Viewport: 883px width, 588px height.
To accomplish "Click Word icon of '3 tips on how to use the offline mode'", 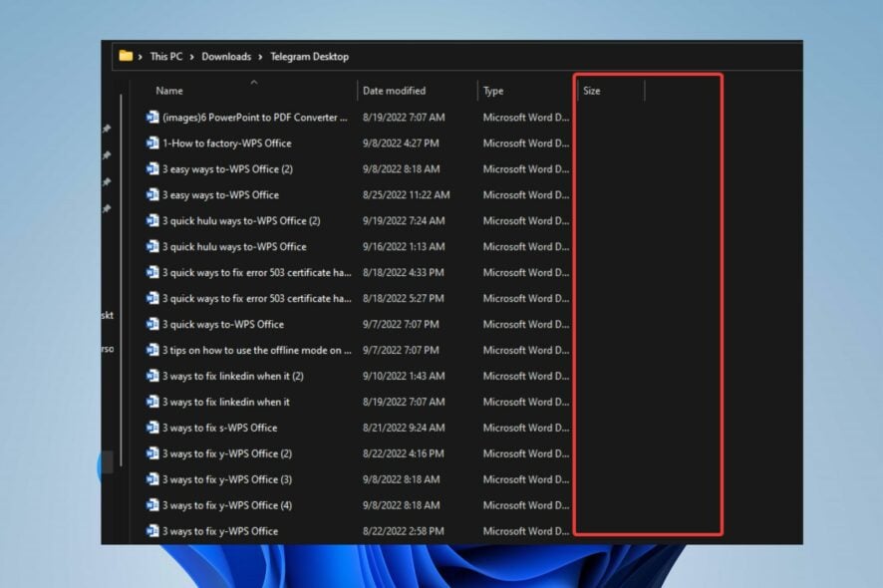I will [152, 351].
